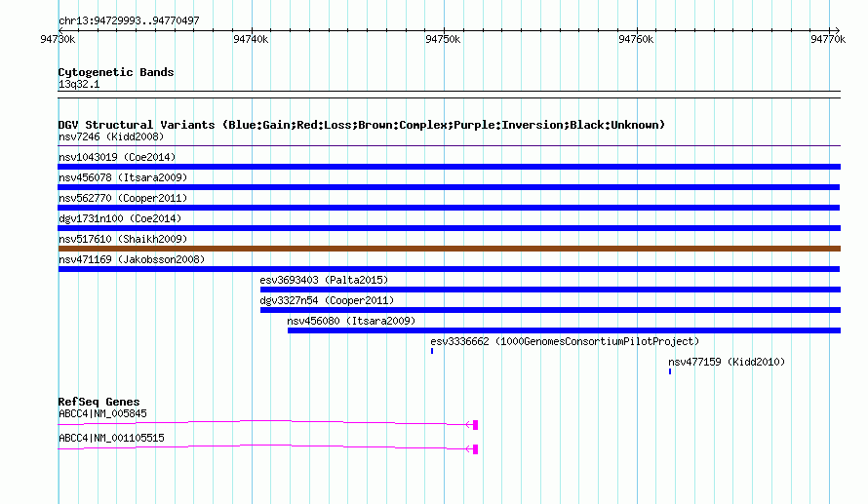Viewport: 868px width, 504px height.
Task: Open the nsv562770 (Cooper2011) label
Action: 123,198
